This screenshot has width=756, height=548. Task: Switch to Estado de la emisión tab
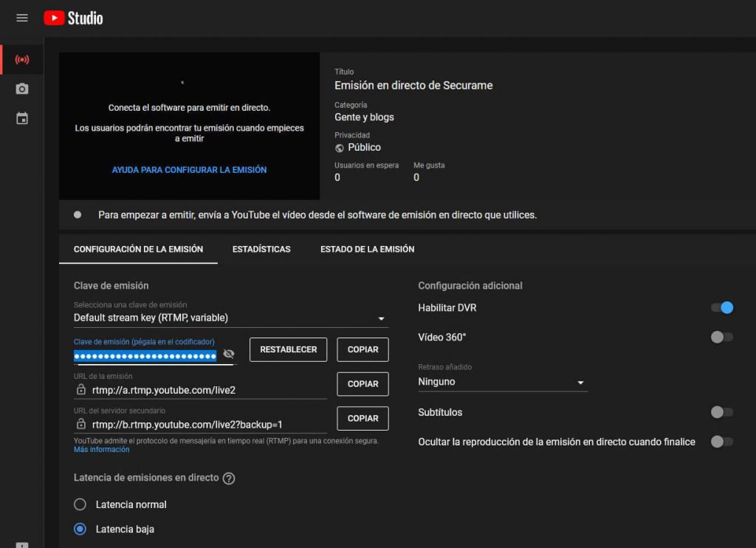point(368,249)
